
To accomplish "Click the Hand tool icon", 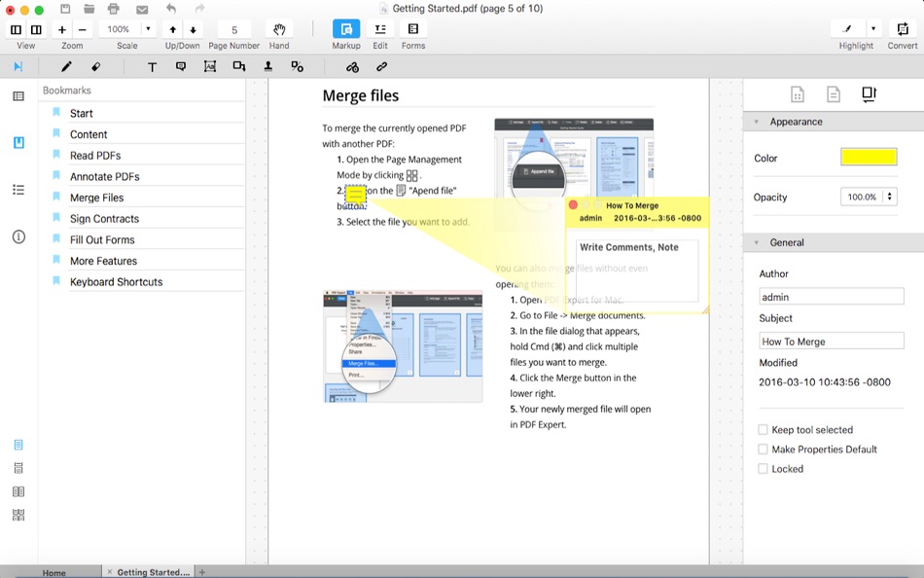I will [x=279, y=29].
